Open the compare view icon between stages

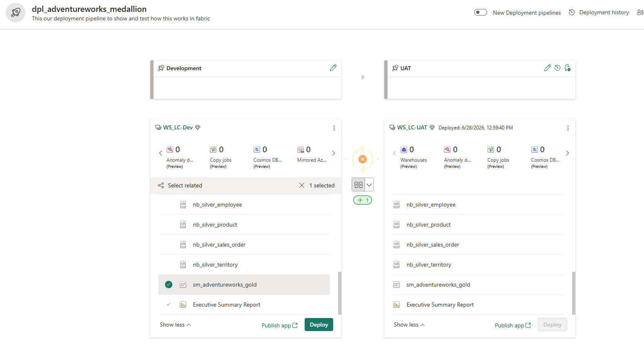click(358, 185)
